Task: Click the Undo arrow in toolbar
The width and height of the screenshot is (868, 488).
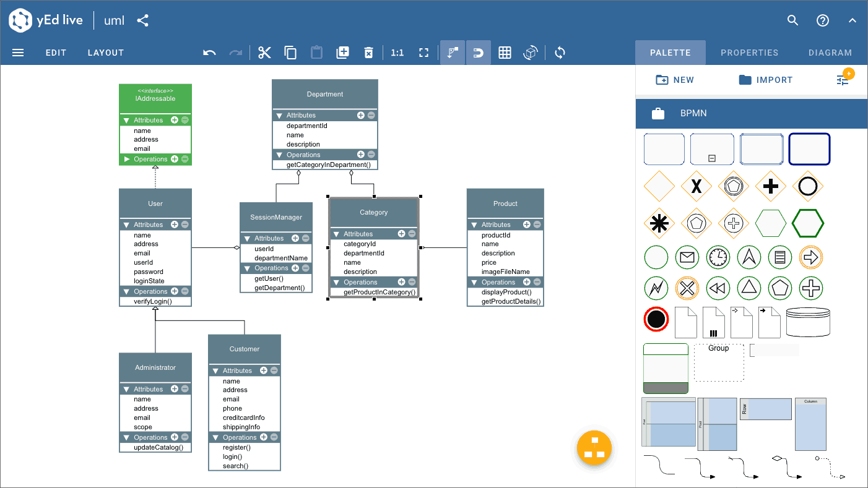Action: [209, 53]
